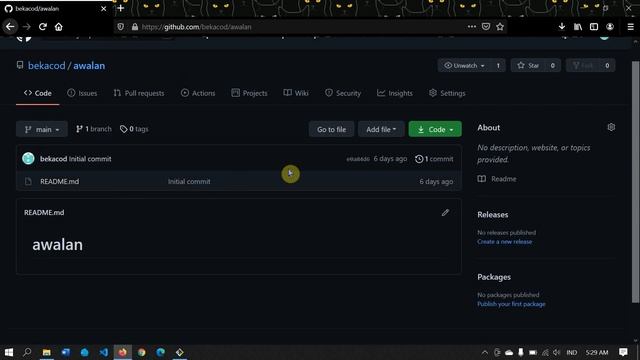This screenshot has height=360, width=640.
Task: Open Windows taskbar search
Action: coord(27,352)
